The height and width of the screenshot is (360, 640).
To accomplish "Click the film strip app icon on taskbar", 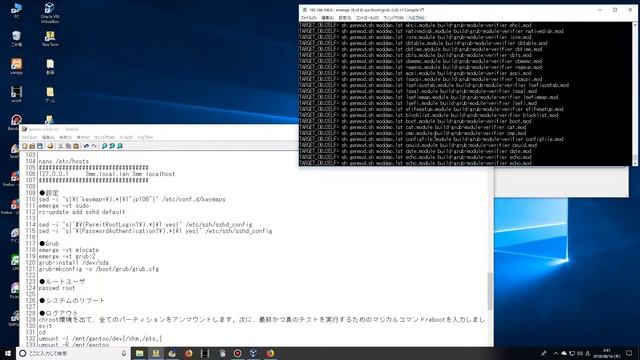I will 205,353.
